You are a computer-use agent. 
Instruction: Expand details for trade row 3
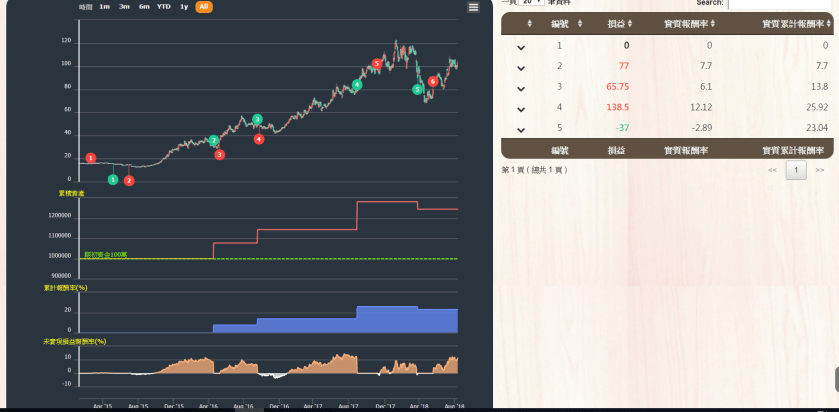[x=521, y=88]
